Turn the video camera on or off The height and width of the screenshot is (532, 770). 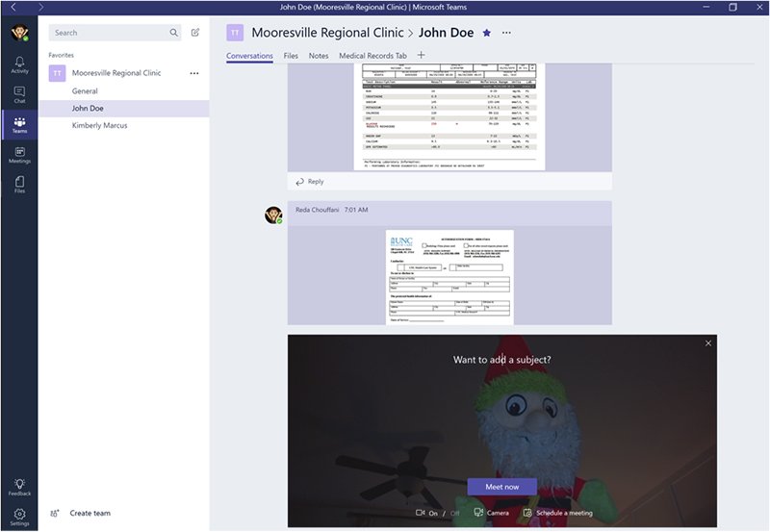(x=437, y=513)
